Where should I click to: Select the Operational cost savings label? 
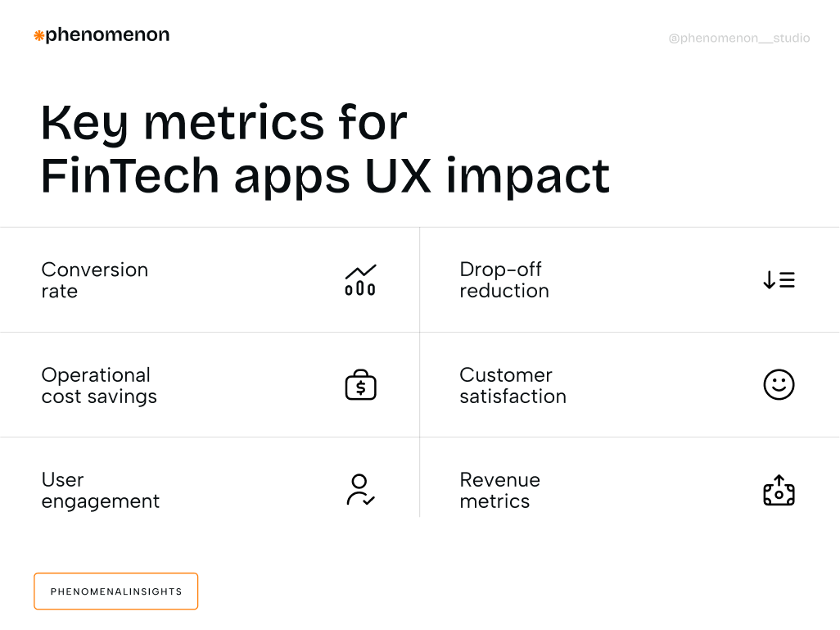point(99,385)
